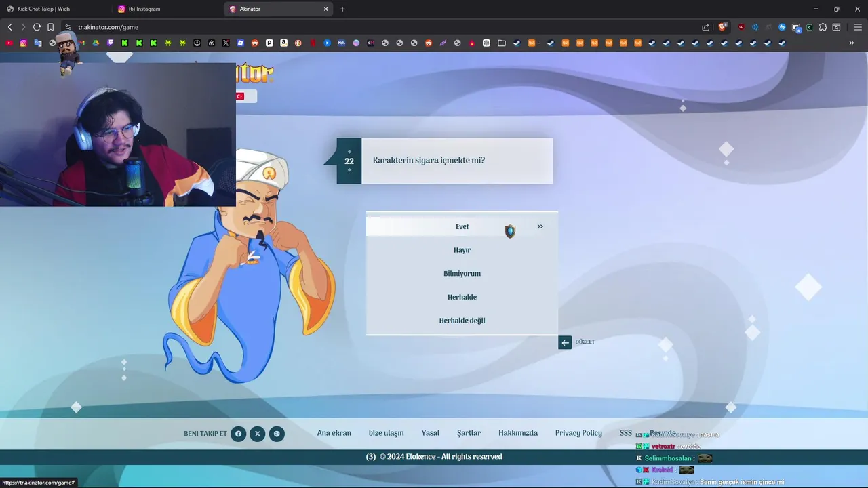Click the question number 22 badge

(x=349, y=161)
